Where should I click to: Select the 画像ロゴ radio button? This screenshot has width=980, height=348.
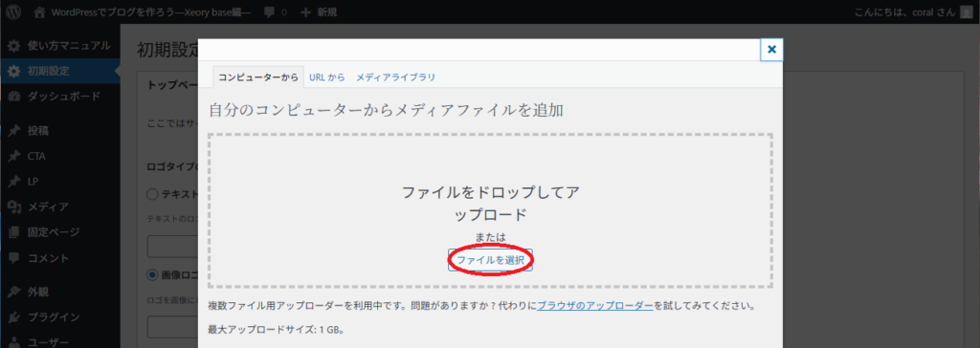coord(152,274)
